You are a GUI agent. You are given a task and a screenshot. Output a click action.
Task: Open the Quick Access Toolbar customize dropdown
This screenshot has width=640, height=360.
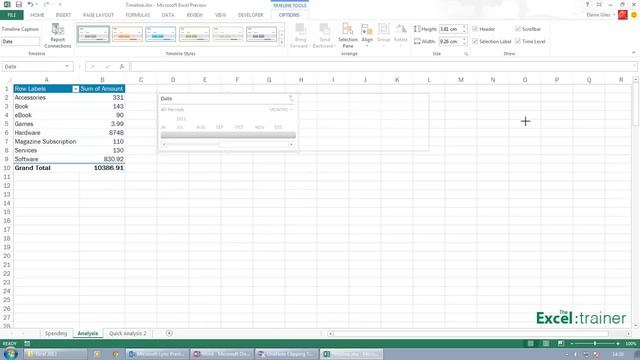click(x=60, y=4)
